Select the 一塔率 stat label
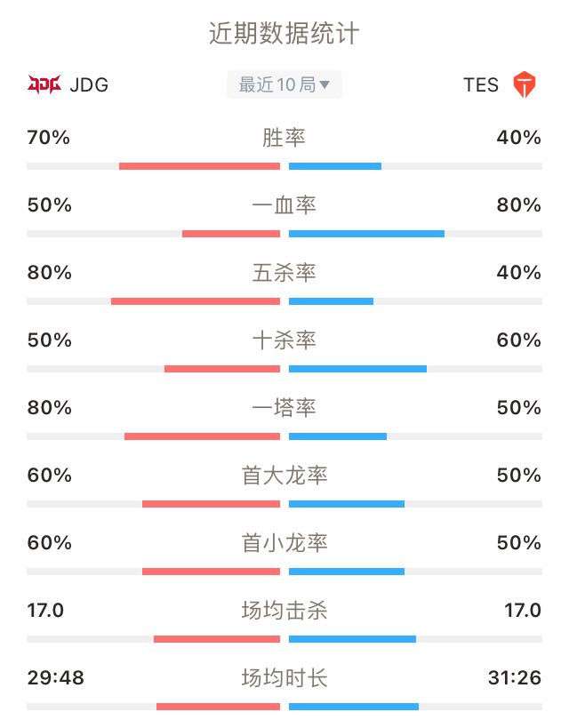The width and height of the screenshot is (569, 728). click(x=284, y=408)
